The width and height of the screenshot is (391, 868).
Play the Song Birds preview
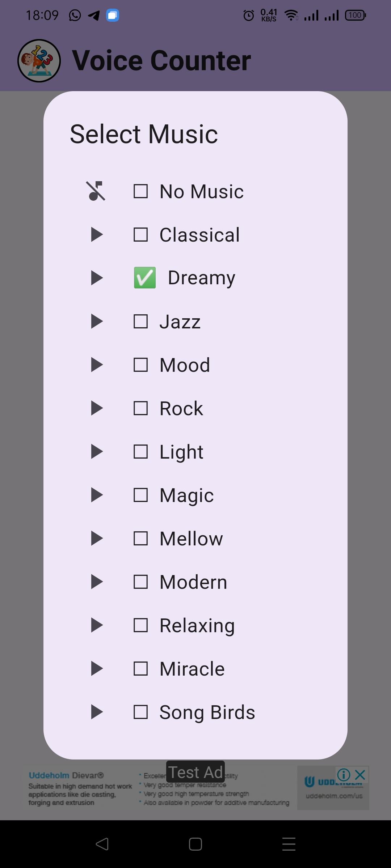[x=97, y=712]
